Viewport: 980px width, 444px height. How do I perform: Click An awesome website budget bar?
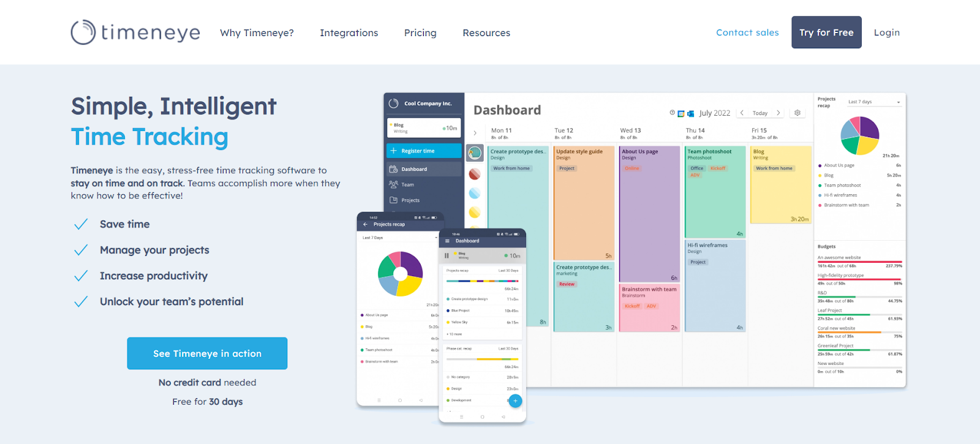pyautogui.click(x=859, y=262)
